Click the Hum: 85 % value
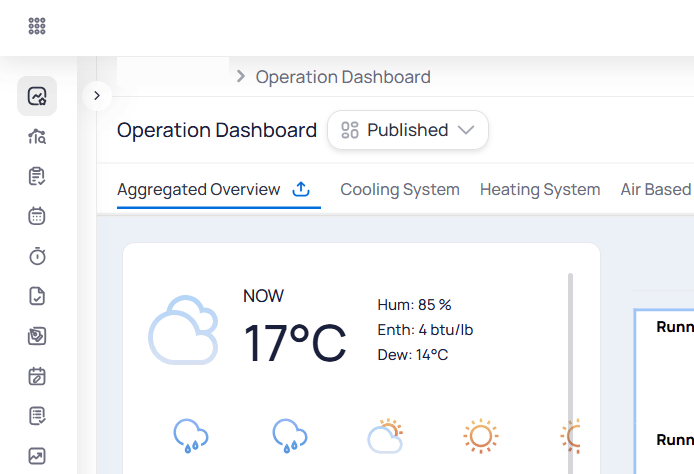The image size is (694, 474). [x=414, y=305]
